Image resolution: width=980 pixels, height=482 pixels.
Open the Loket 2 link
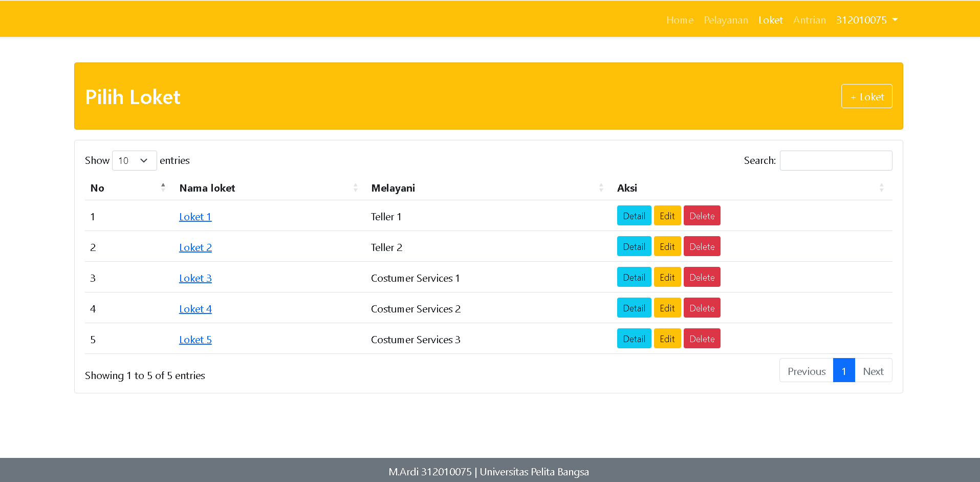195,247
